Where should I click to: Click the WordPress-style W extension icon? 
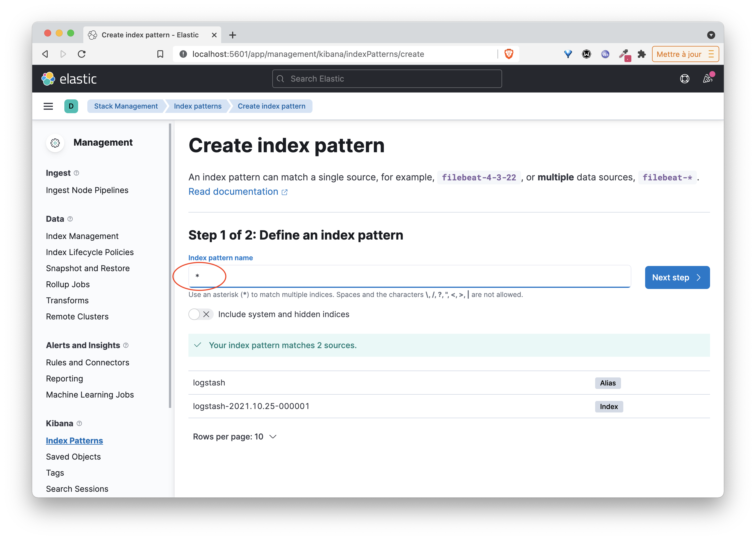pyautogui.click(x=587, y=54)
